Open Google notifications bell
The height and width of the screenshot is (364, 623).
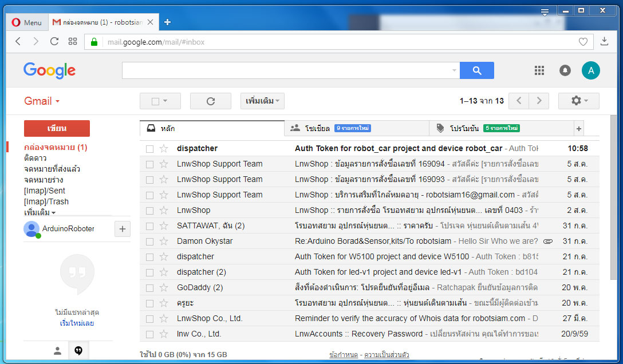(x=565, y=70)
